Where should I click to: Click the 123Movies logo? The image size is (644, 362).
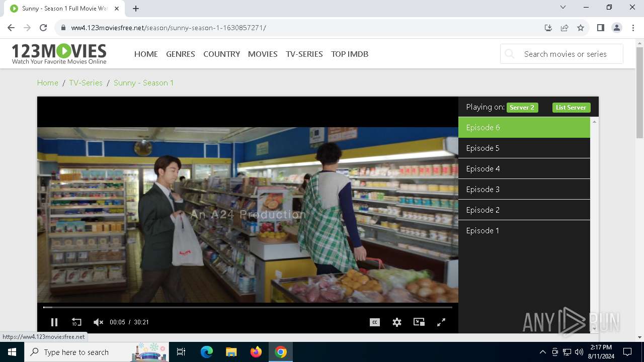[59, 54]
